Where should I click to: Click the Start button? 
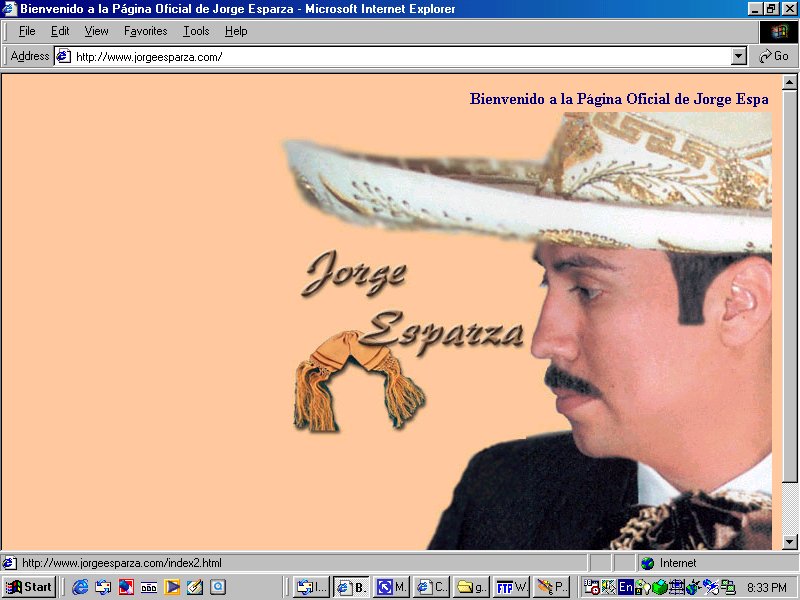(29, 587)
